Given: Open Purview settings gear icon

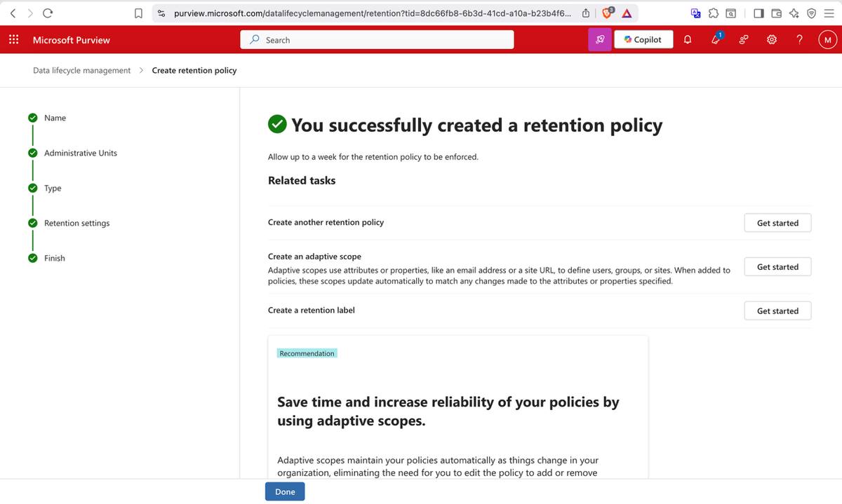Looking at the screenshot, I should [772, 40].
